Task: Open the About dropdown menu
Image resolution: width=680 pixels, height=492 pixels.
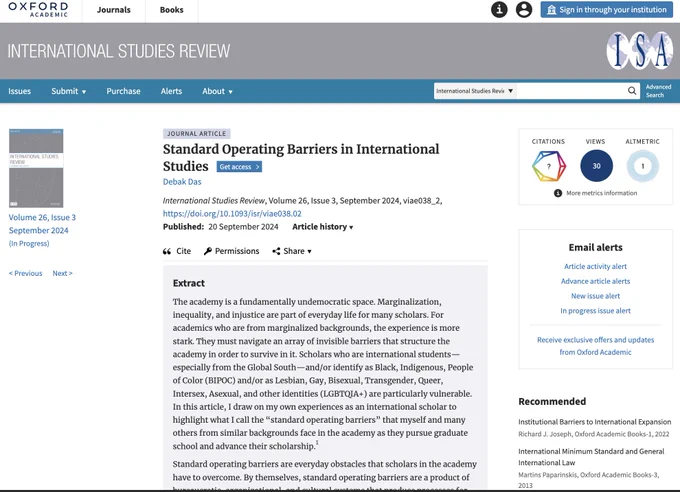Action: [x=217, y=91]
